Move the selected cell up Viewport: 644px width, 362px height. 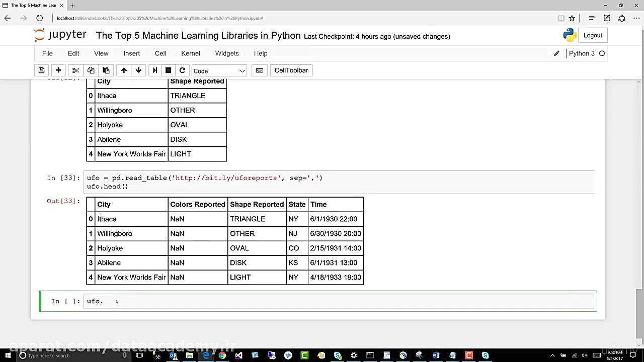point(124,70)
